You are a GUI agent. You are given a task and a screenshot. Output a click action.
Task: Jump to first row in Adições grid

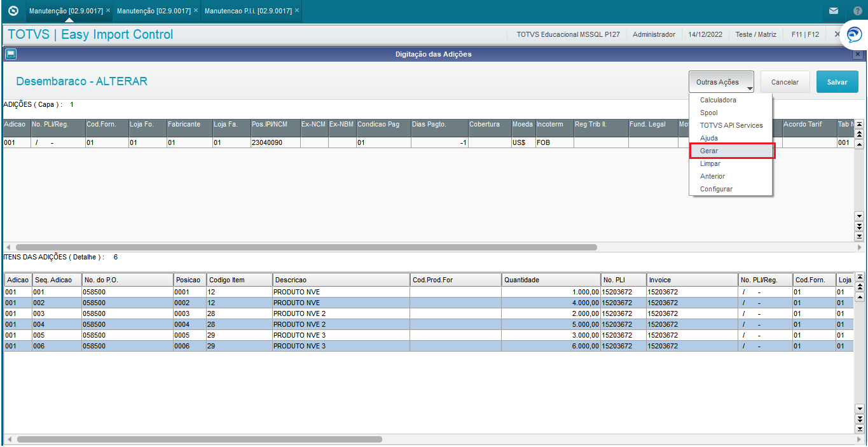pyautogui.click(x=859, y=124)
